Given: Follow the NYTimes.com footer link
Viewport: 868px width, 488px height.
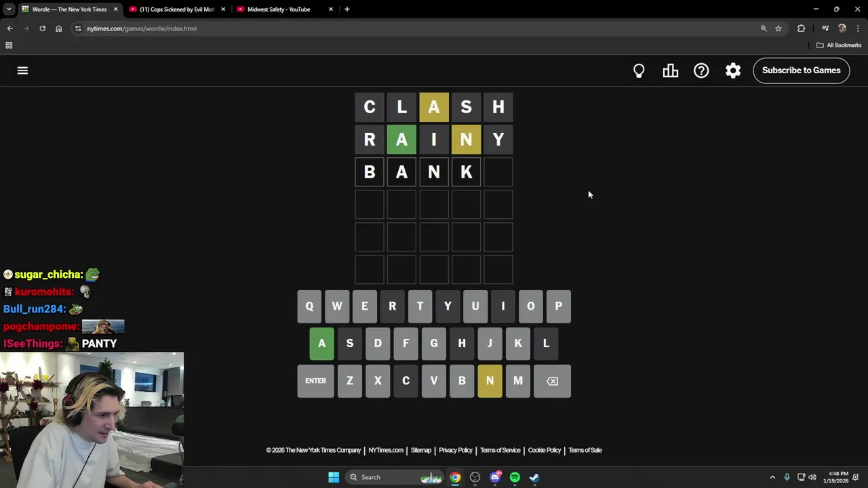Looking at the screenshot, I should tap(386, 450).
